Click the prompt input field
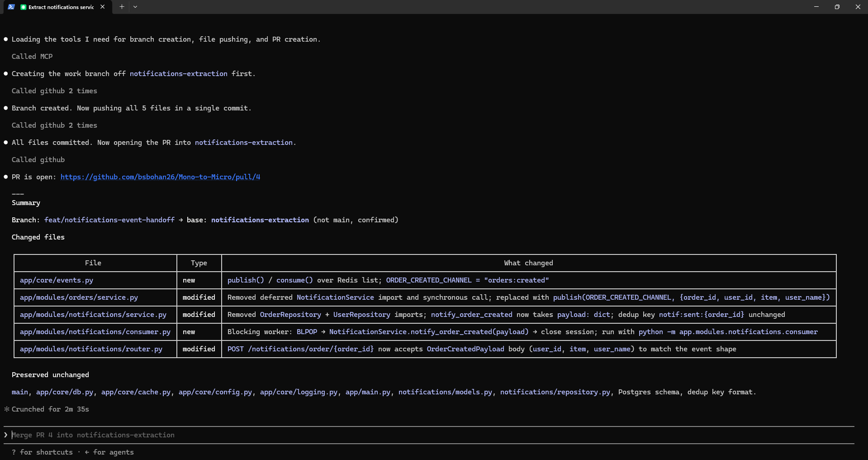Image resolution: width=868 pixels, height=460 pixels. coord(430,435)
